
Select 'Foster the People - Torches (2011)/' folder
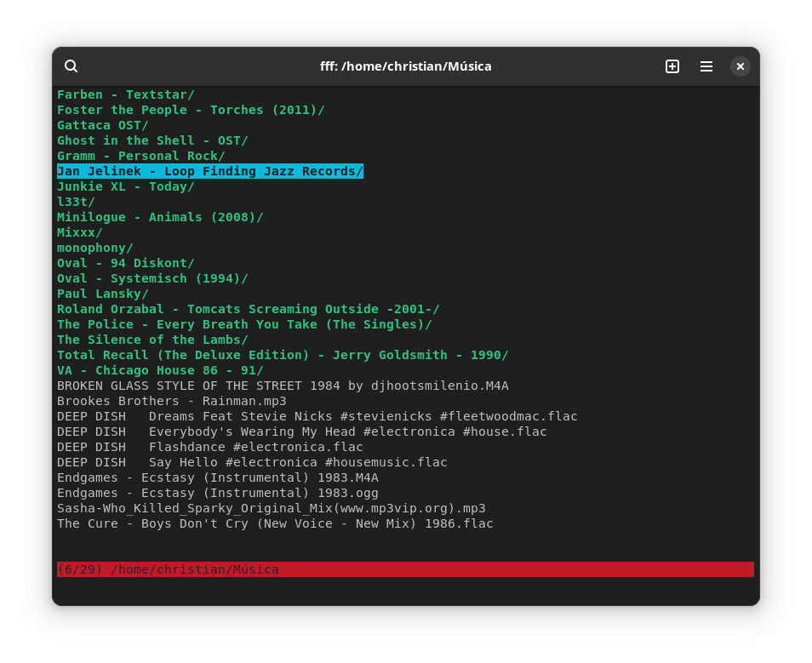pyautogui.click(x=191, y=110)
